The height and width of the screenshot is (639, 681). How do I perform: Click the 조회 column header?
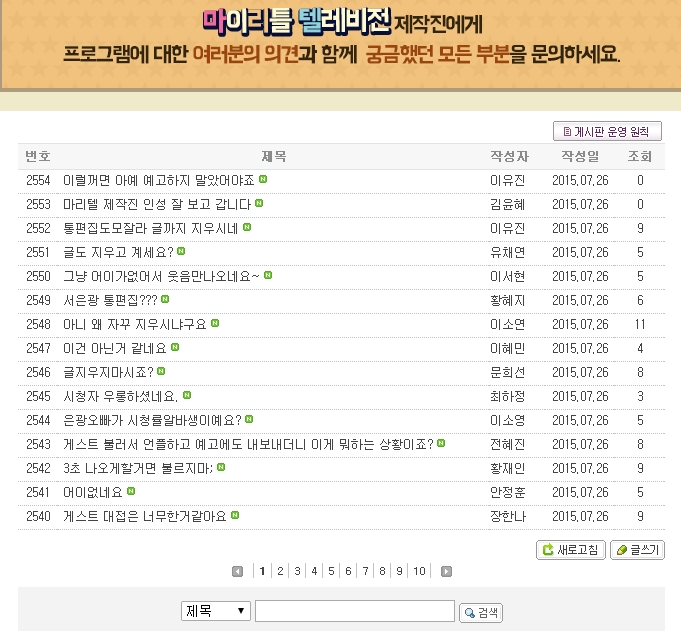tap(640, 156)
